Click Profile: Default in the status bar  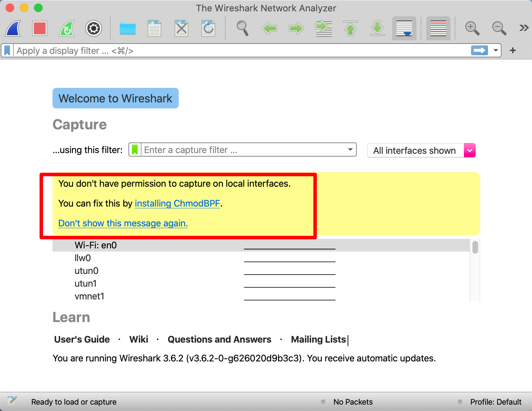(496, 402)
